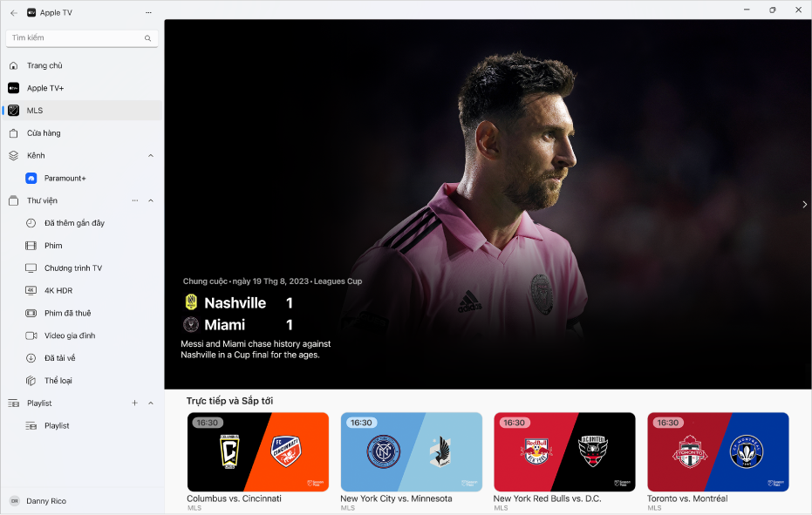Select the 4K HDR library icon
Viewport: 812px width, 515px height.
(31, 290)
